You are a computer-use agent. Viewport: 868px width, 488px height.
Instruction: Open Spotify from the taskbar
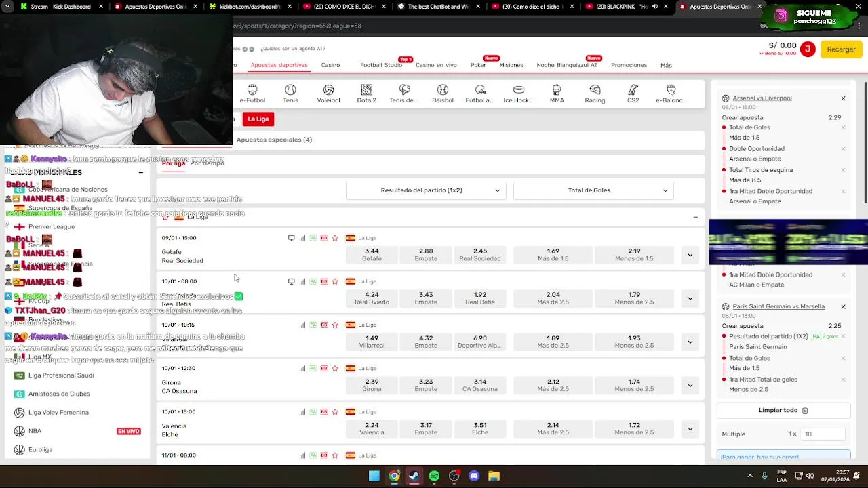tap(434, 476)
